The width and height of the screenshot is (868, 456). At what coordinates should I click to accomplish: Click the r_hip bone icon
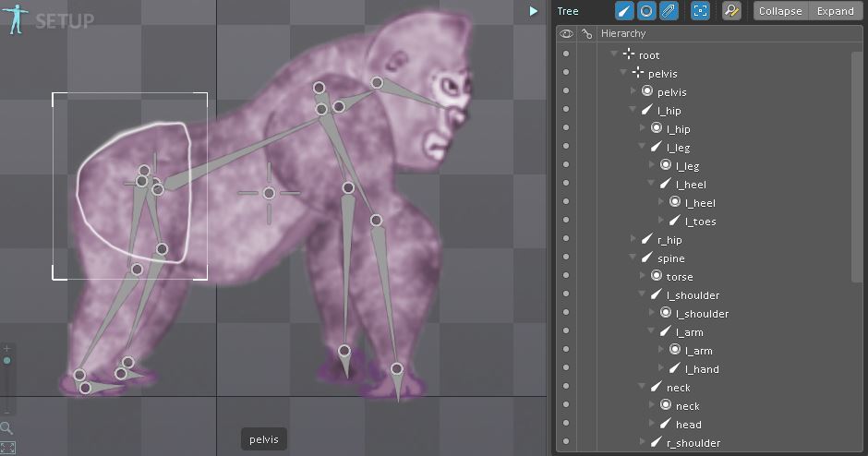646,239
